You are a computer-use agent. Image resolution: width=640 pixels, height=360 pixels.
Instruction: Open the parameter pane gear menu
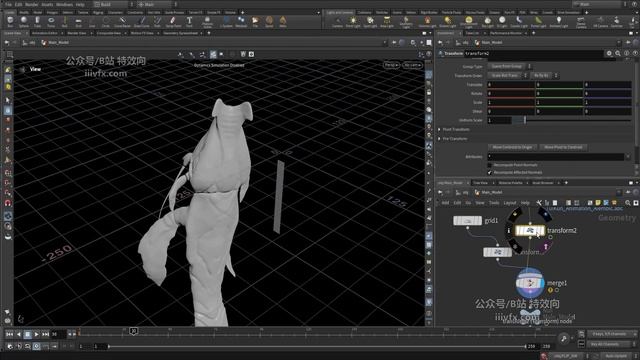tap(609, 53)
